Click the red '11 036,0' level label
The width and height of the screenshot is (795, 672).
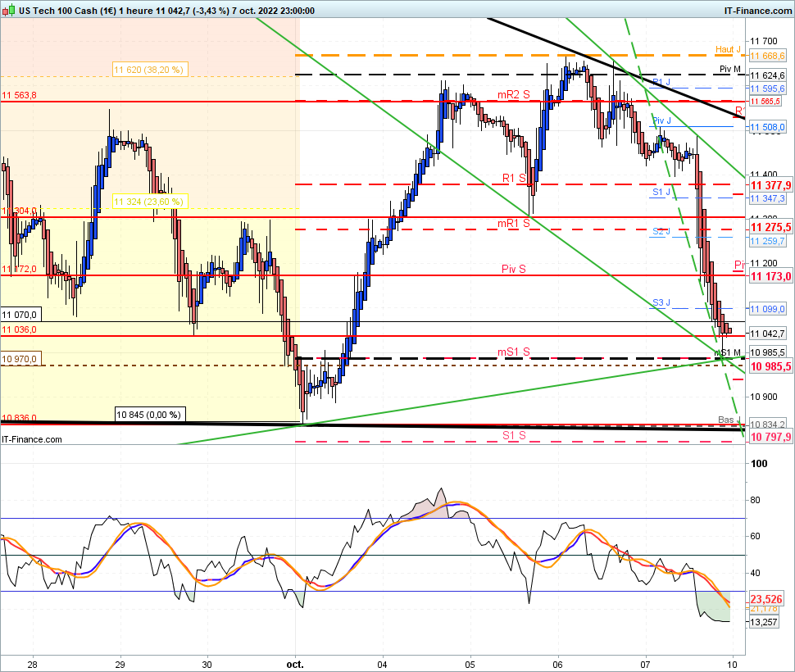[20, 329]
